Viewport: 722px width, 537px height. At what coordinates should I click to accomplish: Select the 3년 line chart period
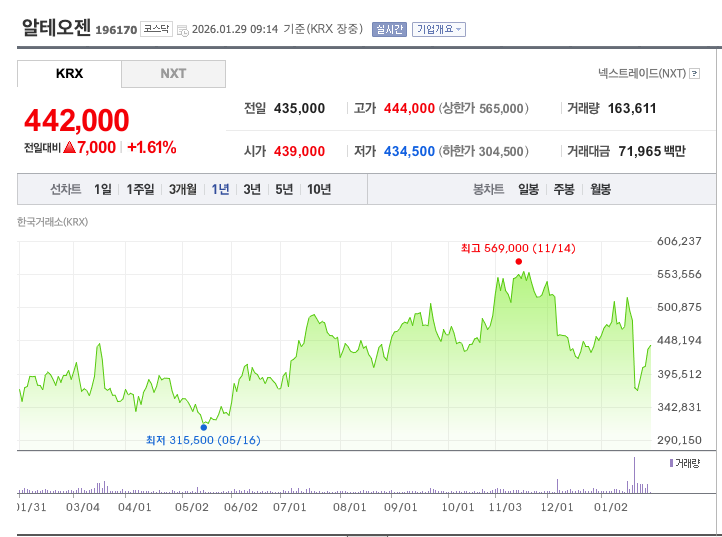252,189
